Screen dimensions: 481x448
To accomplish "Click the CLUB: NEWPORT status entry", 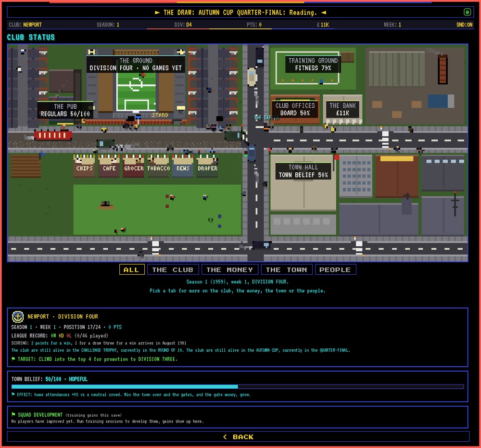I will (25, 25).
